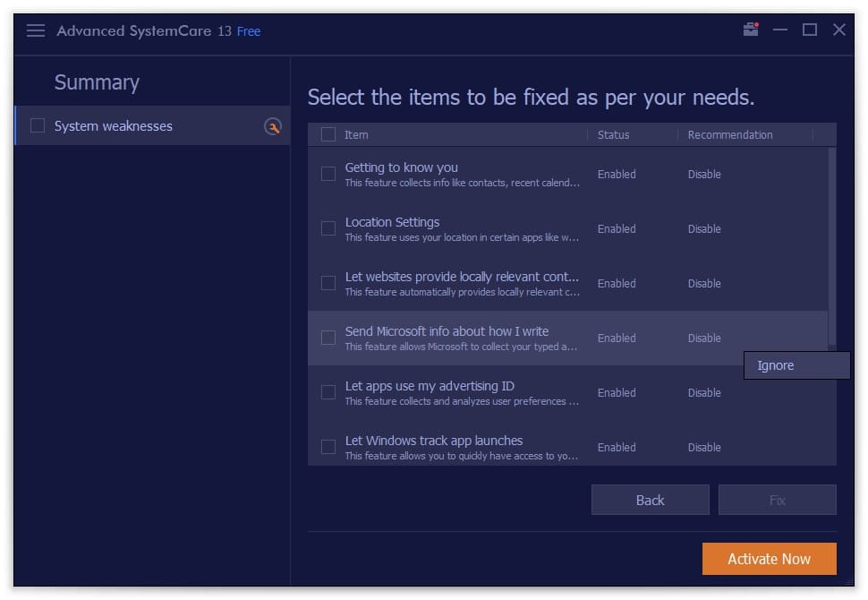Select Send Microsoft info about how I write
Screen dimensions: 868x600
(447, 331)
